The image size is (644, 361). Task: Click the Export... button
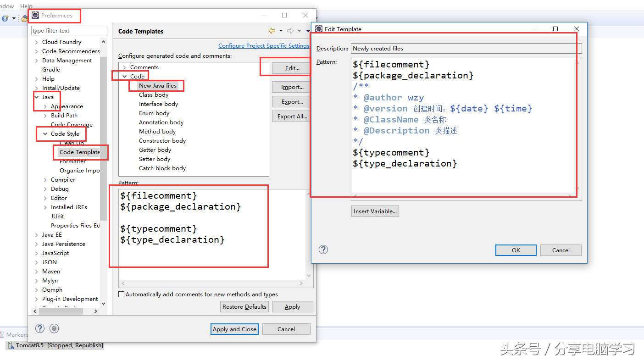pos(292,102)
